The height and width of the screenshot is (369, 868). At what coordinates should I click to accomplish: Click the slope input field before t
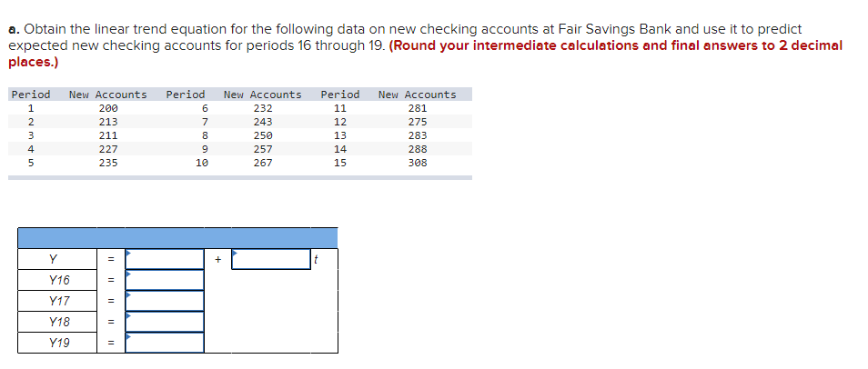coord(271,259)
